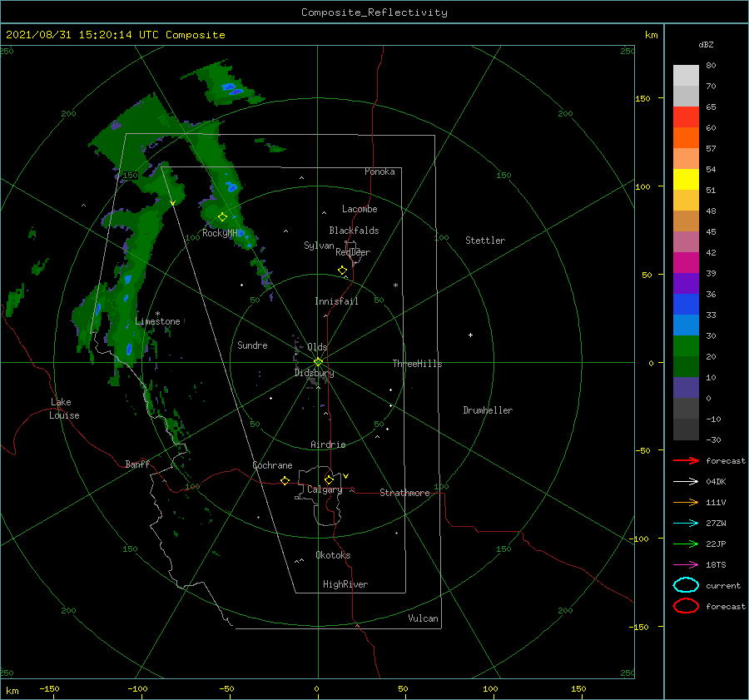This screenshot has width=749, height=700.
Task: Click the Lacombe city label
Action: 360,209
